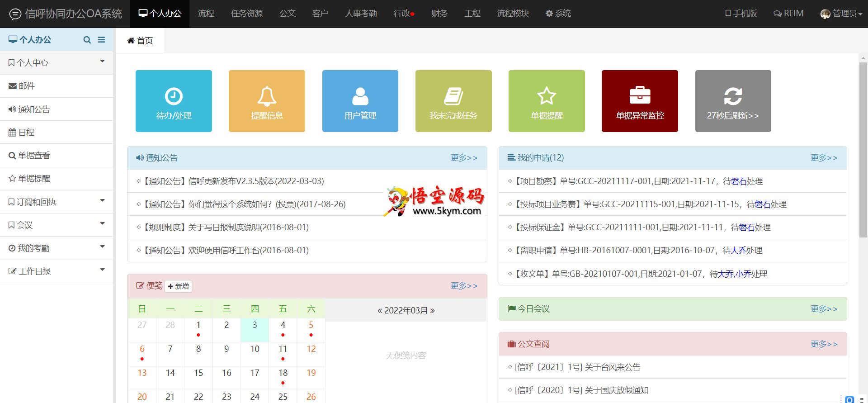This screenshot has width=868, height=403.
Task: Click the 信呼协同办公OA系统 logo
Action: tap(66, 14)
